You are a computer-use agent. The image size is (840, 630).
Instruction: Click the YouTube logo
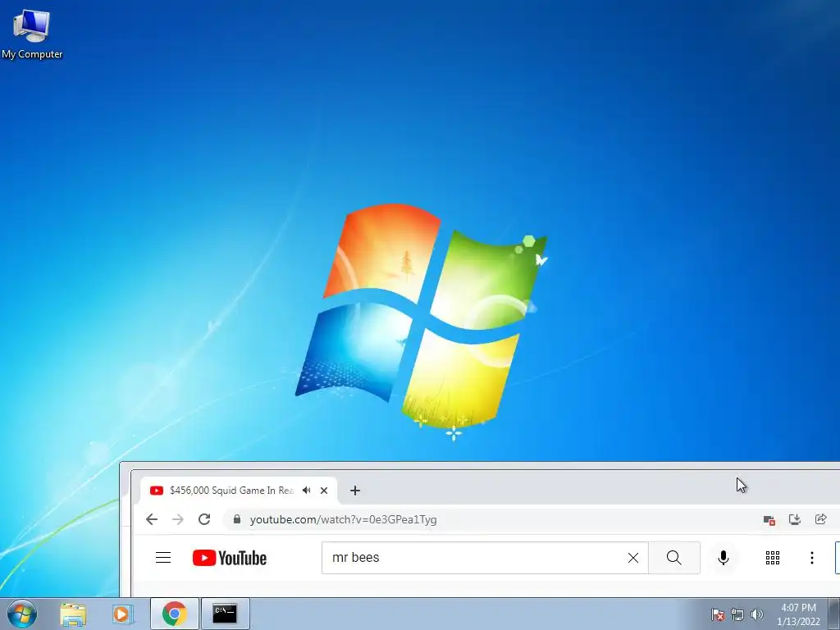point(230,558)
